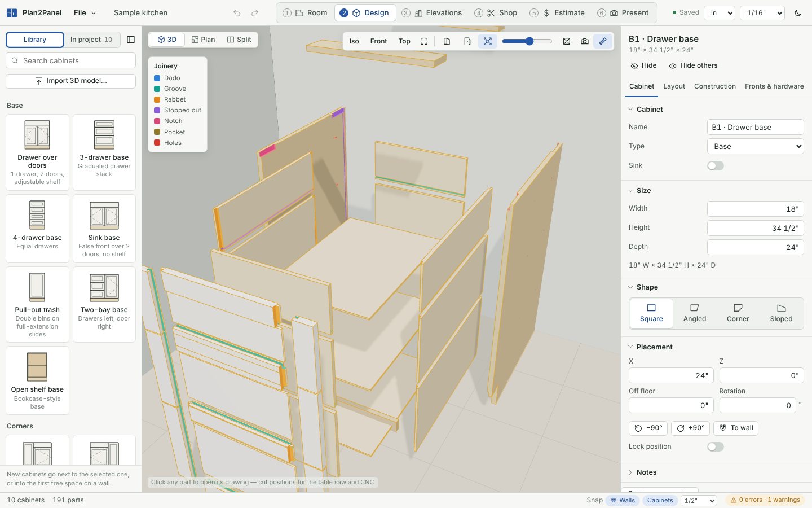This screenshot has height=508, width=812.
Task: Click the camera snapshot icon
Action: [x=585, y=41]
